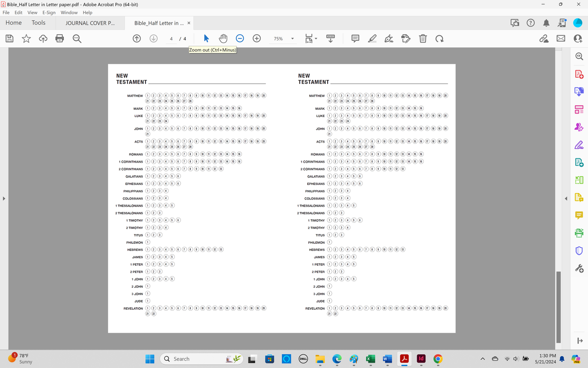Open the E-Sign menu
The width and height of the screenshot is (588, 368).
coord(49,12)
